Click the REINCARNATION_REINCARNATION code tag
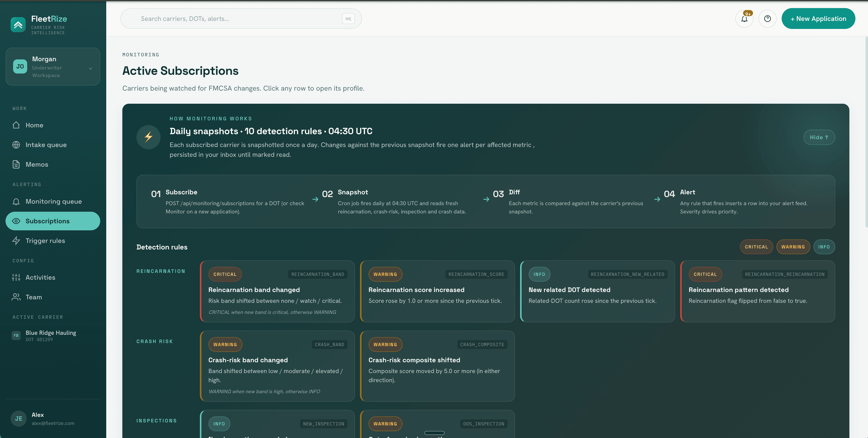Image resolution: width=868 pixels, height=438 pixels. click(x=784, y=275)
